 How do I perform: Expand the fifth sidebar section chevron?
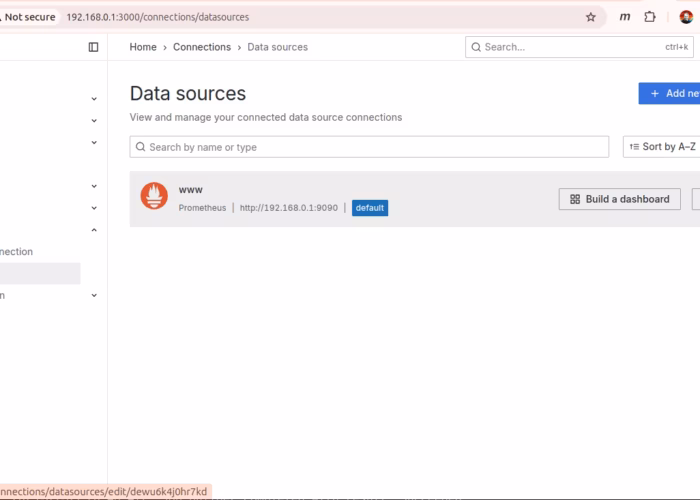[94, 208]
